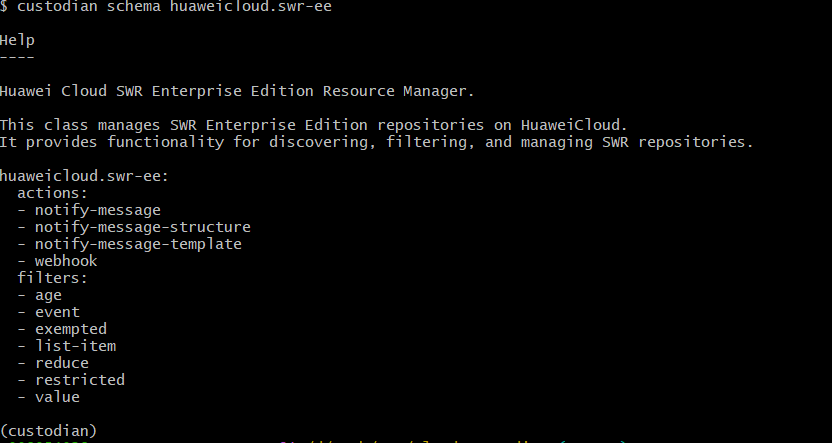
Task: Click the Resource Manager description line
Action: 237,91
